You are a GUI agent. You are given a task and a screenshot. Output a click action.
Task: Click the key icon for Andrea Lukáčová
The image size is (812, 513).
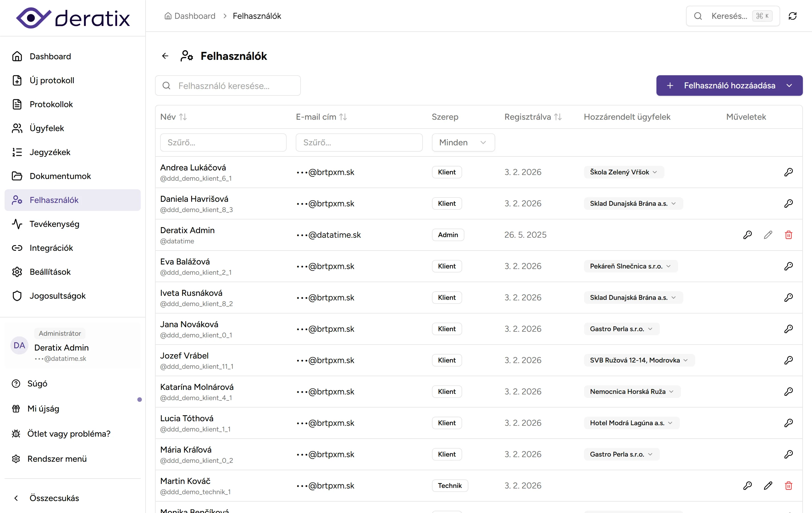tap(788, 172)
